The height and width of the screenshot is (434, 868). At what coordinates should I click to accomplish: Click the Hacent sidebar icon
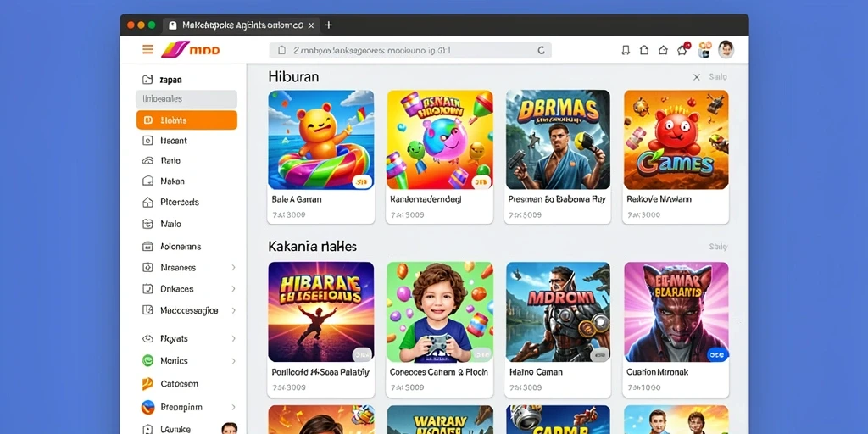[x=147, y=141]
